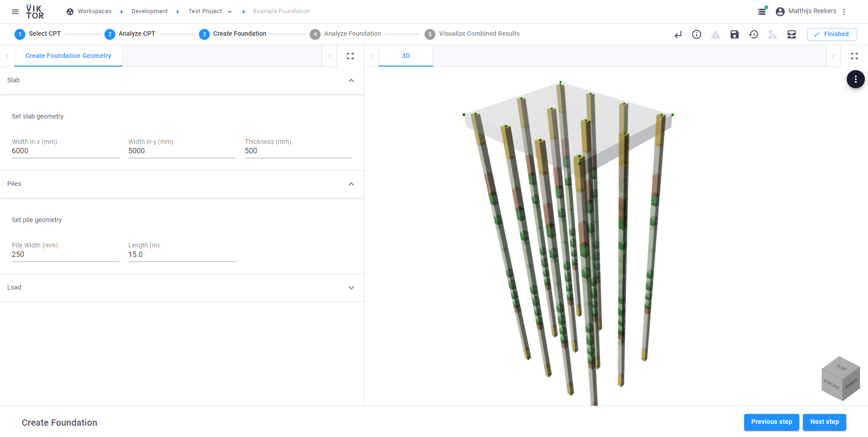Collapse the Piles section
868x437 pixels.
pos(351,184)
